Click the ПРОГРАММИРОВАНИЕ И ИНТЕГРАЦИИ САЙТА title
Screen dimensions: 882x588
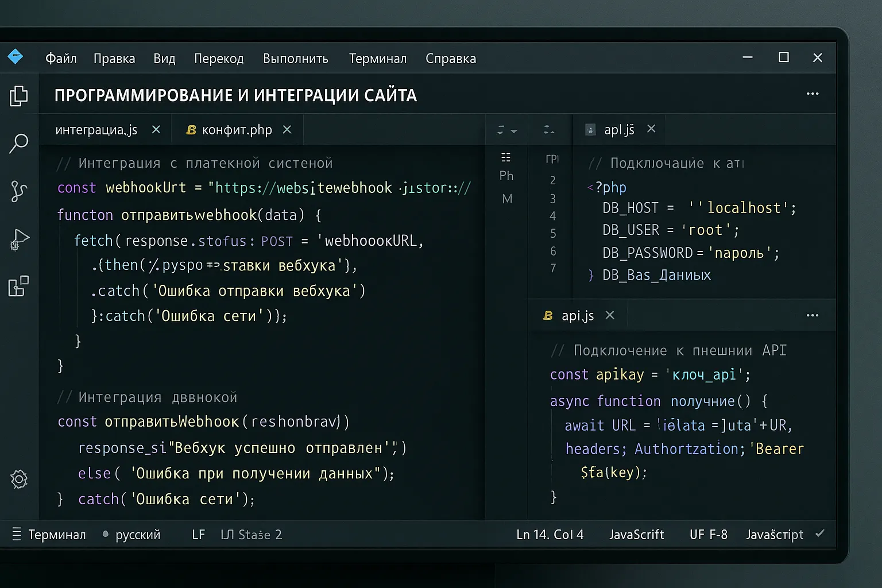pos(235,95)
